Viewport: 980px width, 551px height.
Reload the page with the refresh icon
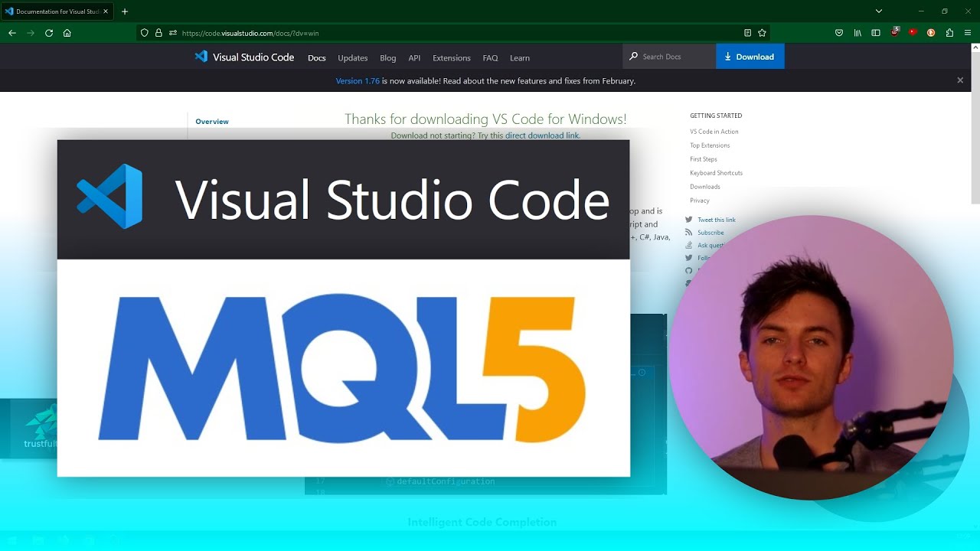tap(49, 33)
